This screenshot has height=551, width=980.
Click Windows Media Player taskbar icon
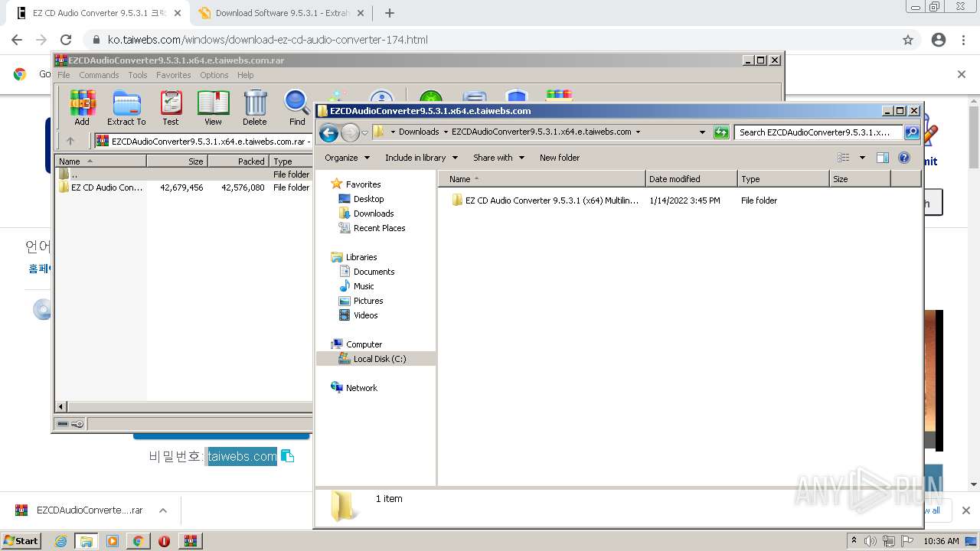click(113, 541)
